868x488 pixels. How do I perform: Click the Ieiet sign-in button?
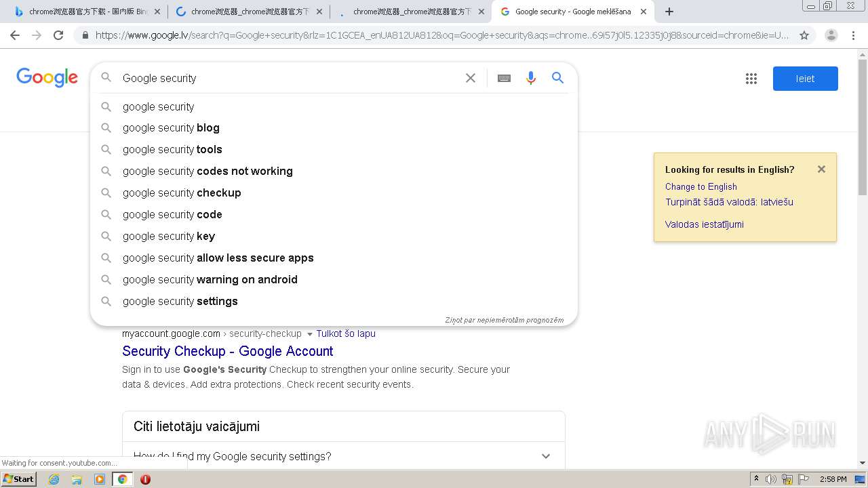[x=805, y=79]
